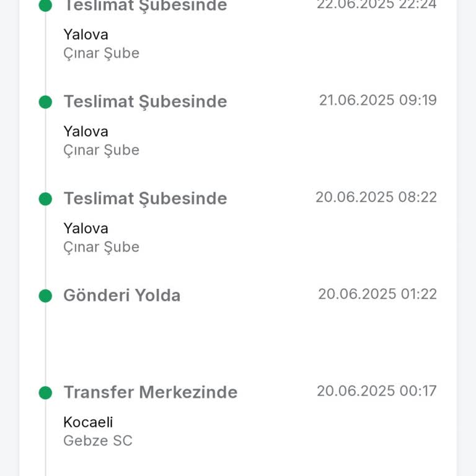Click the 21.06.2025 09:19 timestamp

point(377,100)
